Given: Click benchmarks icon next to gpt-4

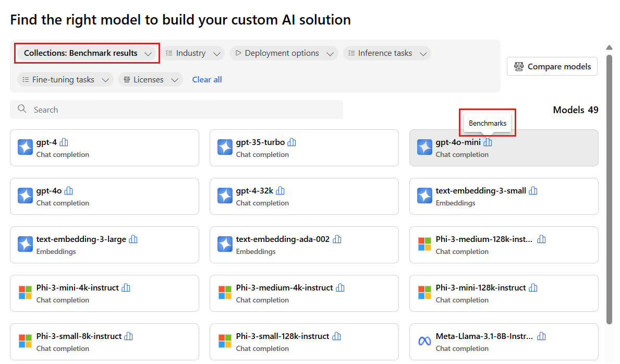Looking at the screenshot, I should [64, 142].
